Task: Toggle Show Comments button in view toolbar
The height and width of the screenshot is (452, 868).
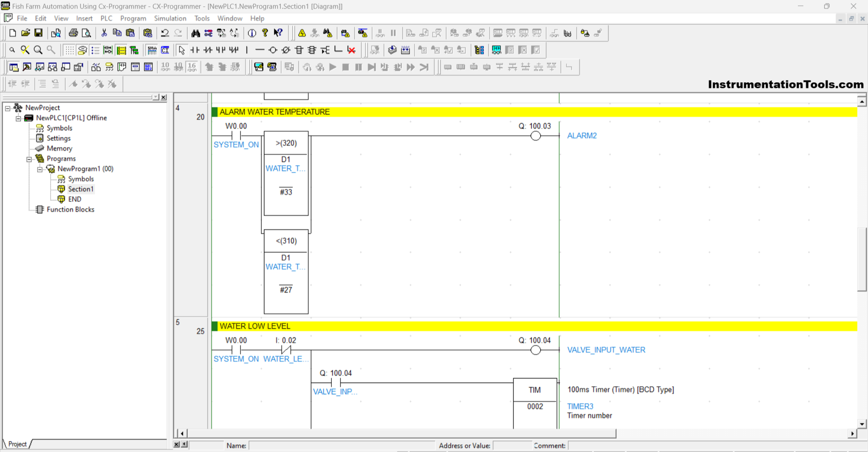Action: pos(82,50)
